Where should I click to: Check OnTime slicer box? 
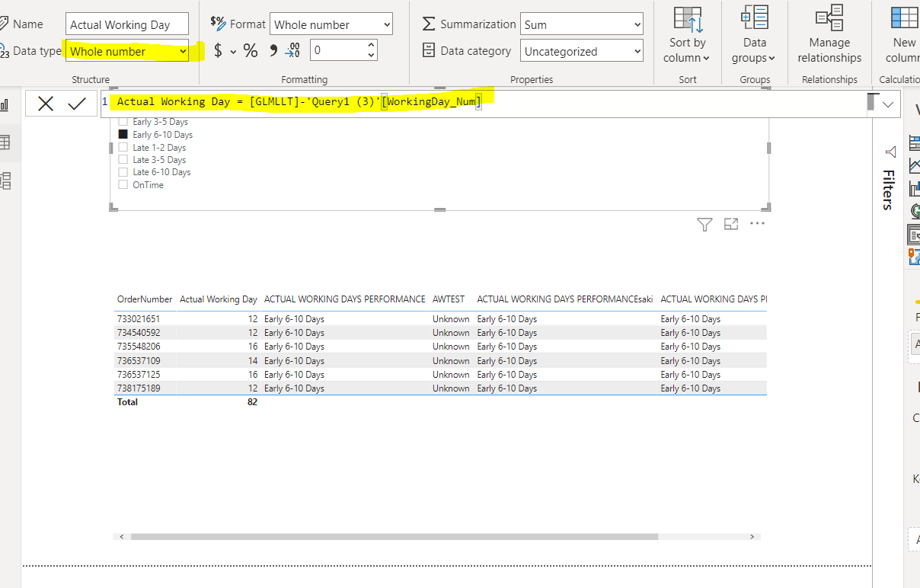123,184
